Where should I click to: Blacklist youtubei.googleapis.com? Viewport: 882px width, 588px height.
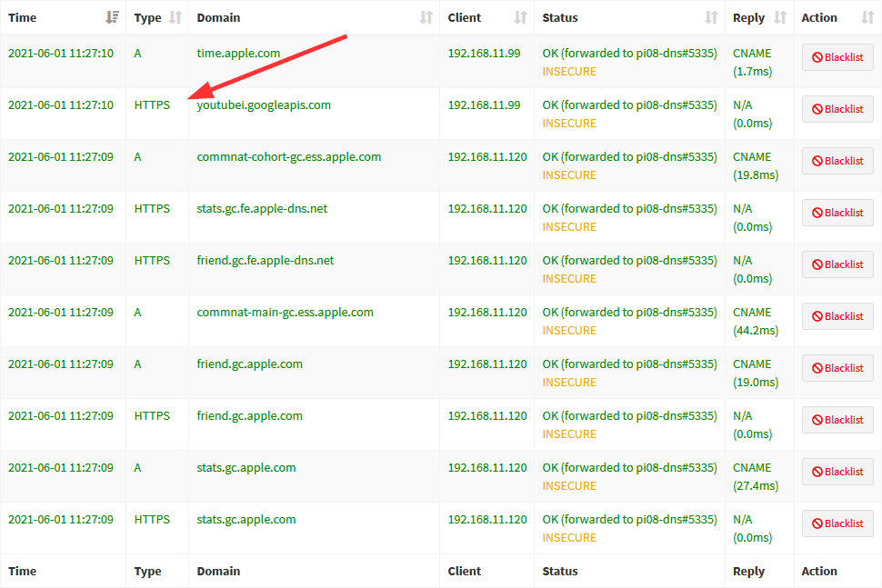click(x=837, y=109)
